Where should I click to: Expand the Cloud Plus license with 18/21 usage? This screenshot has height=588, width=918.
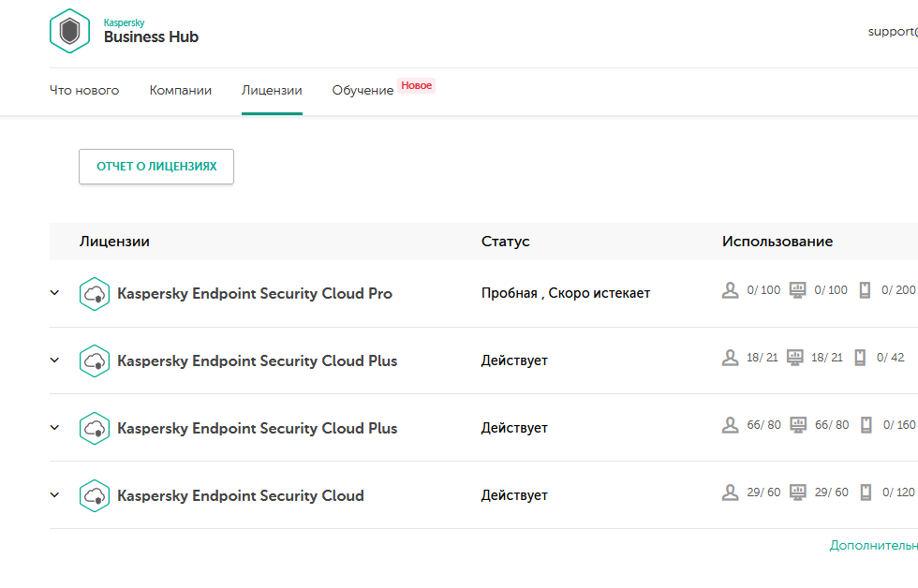54,360
